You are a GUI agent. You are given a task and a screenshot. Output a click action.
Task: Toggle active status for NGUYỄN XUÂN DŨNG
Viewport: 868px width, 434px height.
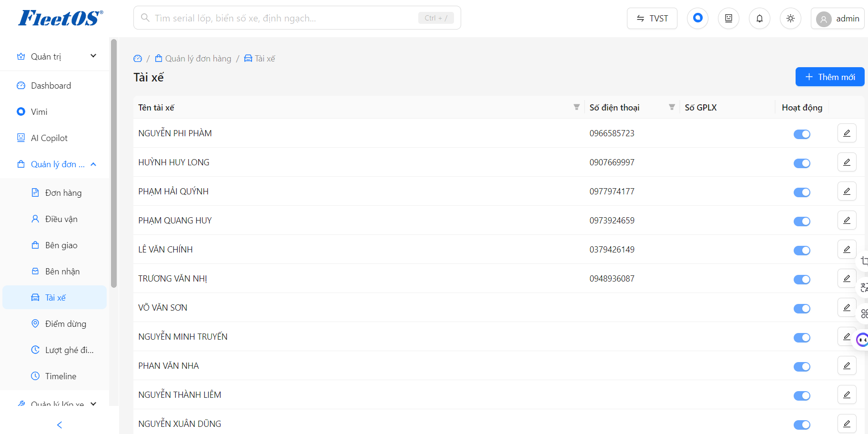click(x=802, y=424)
